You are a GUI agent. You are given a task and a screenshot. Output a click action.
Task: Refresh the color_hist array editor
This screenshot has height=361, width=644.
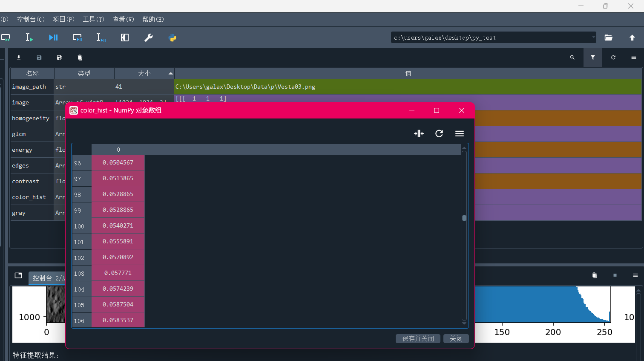(439, 133)
